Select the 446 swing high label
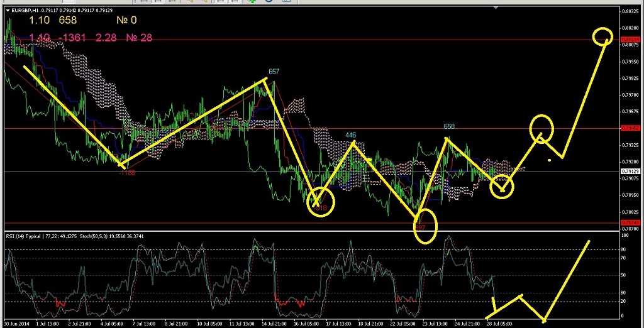This screenshot has width=644, height=328. pos(351,135)
